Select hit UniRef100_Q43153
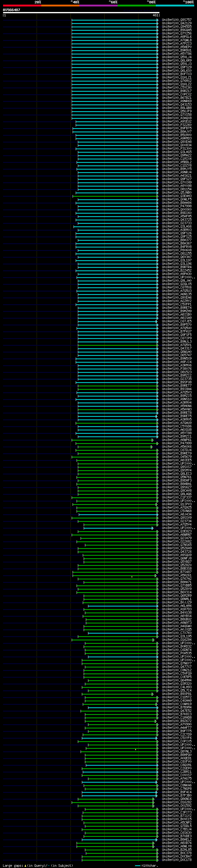This screenshot has width=197, height=868. point(177,104)
